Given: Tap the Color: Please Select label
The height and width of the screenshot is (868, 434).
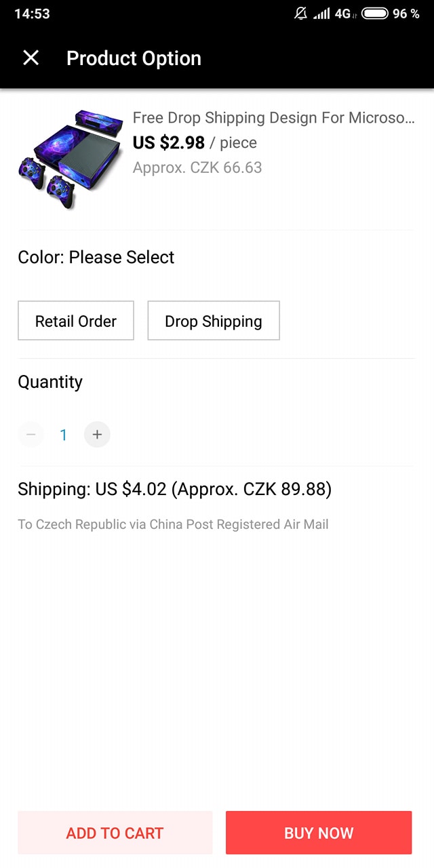Looking at the screenshot, I should (96, 257).
